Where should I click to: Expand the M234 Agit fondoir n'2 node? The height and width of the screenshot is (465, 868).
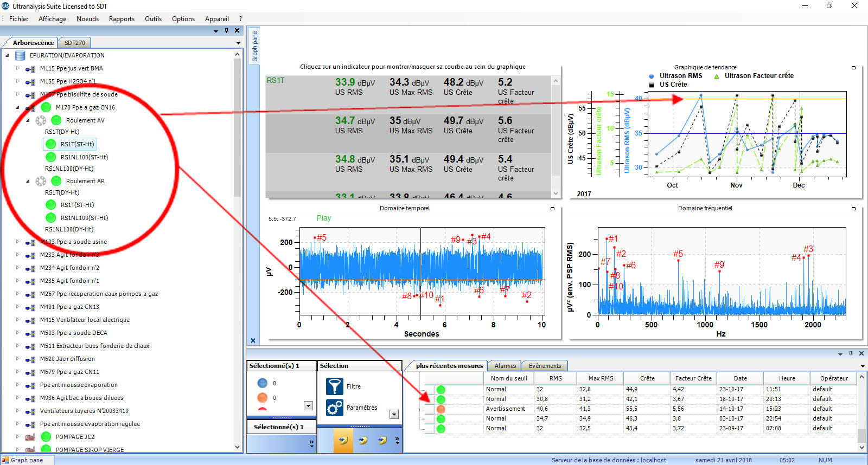coord(17,268)
